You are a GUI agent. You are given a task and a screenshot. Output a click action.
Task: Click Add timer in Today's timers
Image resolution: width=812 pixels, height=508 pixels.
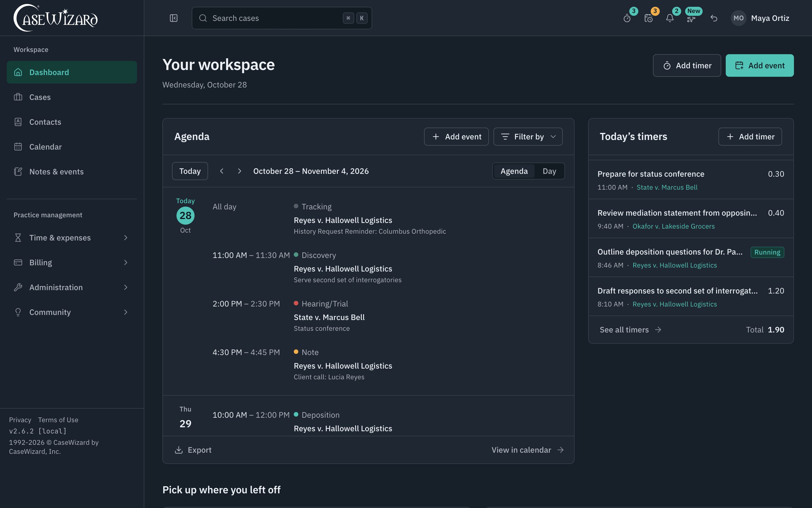750,136
